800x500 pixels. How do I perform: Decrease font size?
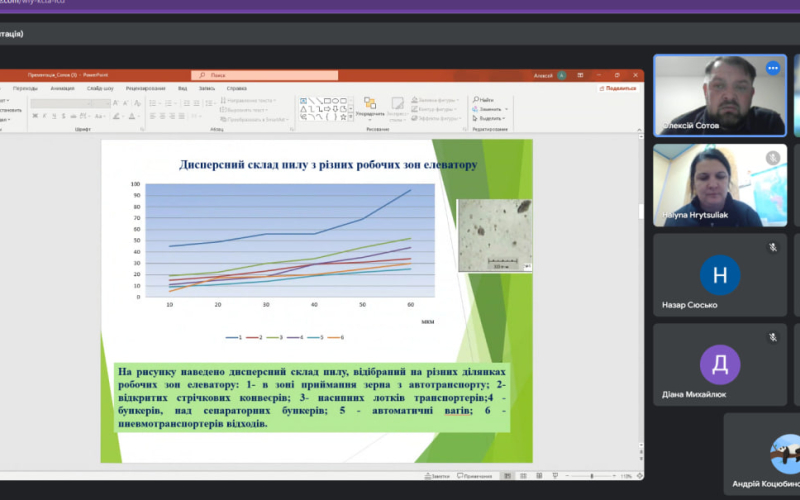(x=126, y=103)
